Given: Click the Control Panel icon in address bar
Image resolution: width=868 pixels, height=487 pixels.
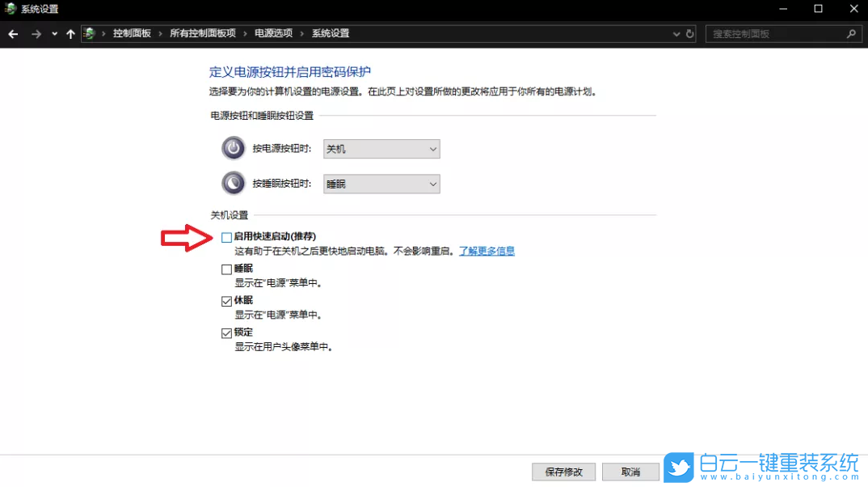Looking at the screenshot, I should point(91,34).
